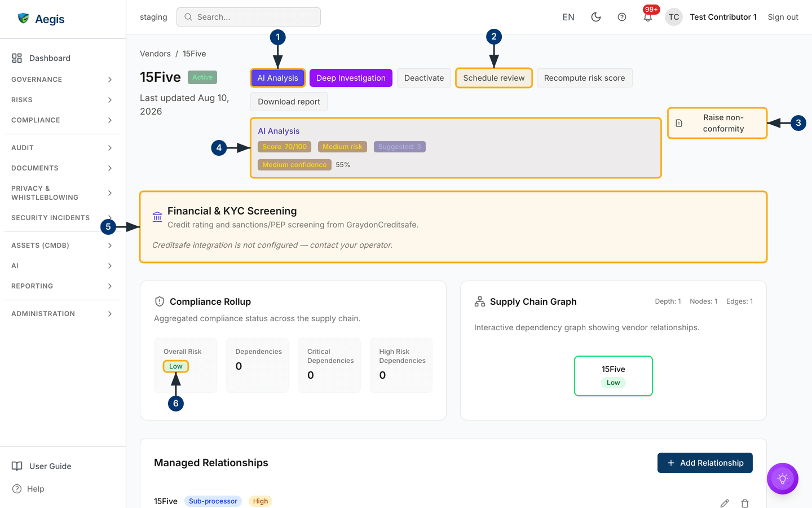Click Deactivate vendor button
The width and height of the screenshot is (812, 508).
[424, 78]
